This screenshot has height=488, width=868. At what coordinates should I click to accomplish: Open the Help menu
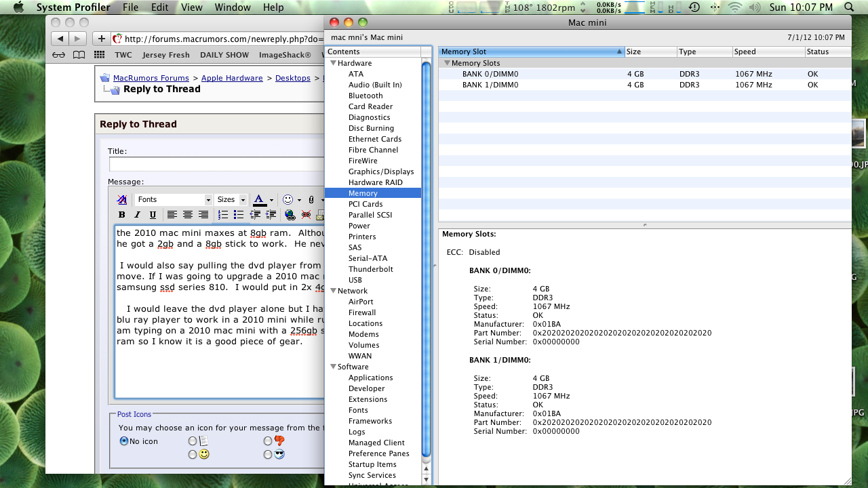(x=273, y=7)
